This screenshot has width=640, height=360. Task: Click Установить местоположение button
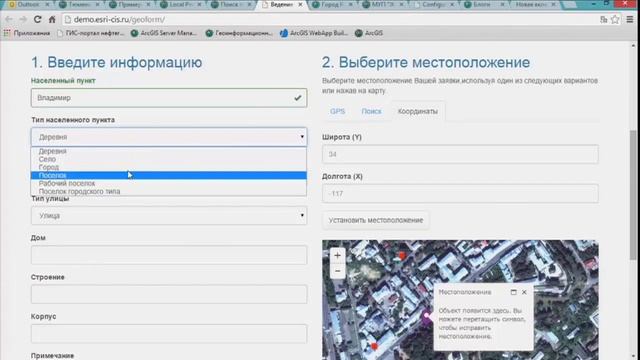(376, 220)
